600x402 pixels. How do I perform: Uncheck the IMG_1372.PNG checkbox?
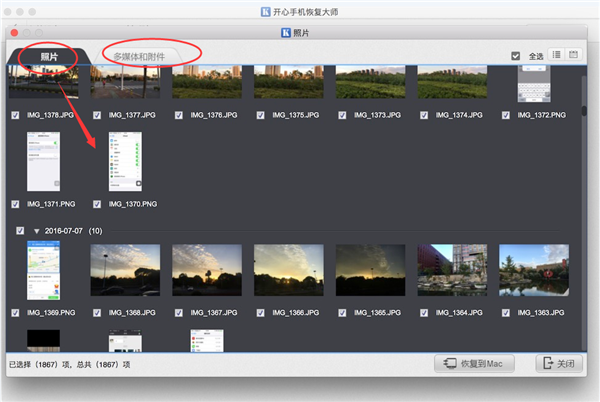point(506,116)
